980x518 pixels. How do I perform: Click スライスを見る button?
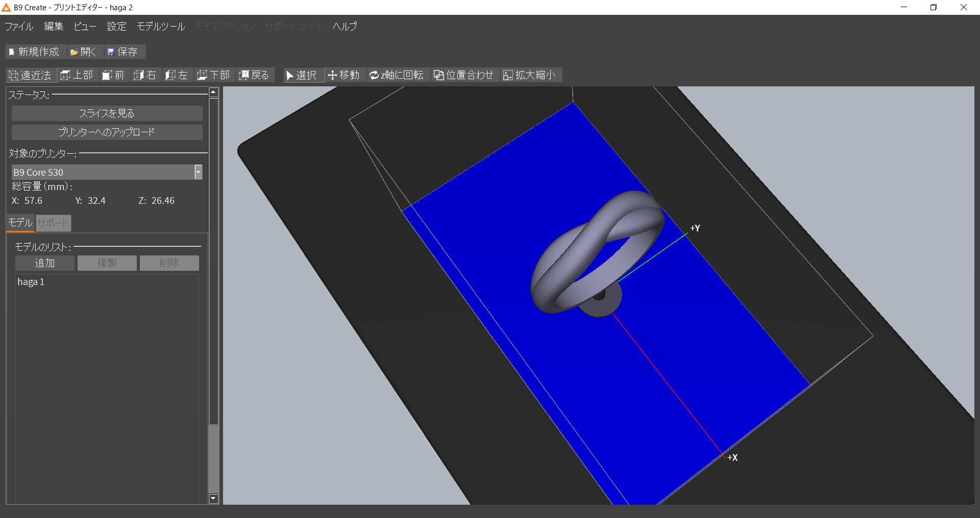tap(107, 113)
